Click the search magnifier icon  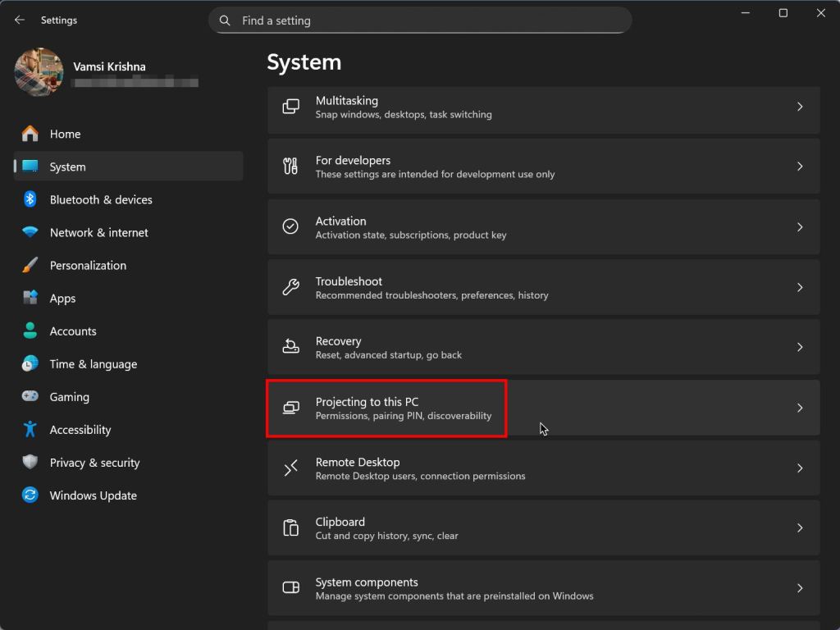(225, 21)
